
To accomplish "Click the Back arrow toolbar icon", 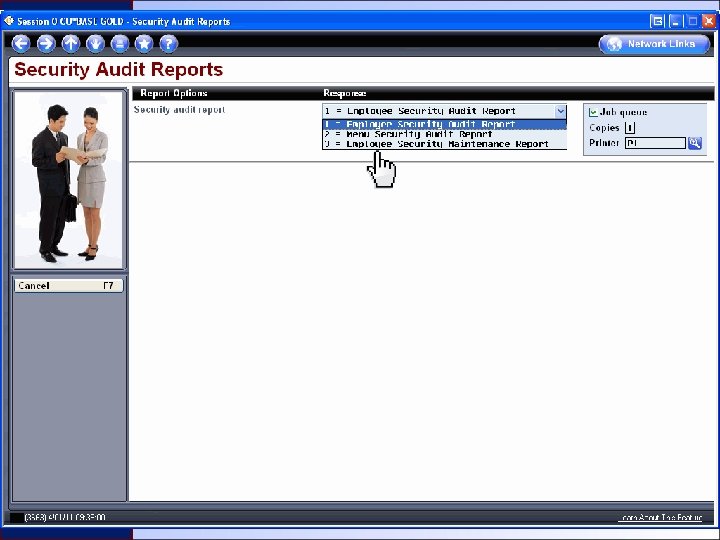I will pos(21,44).
